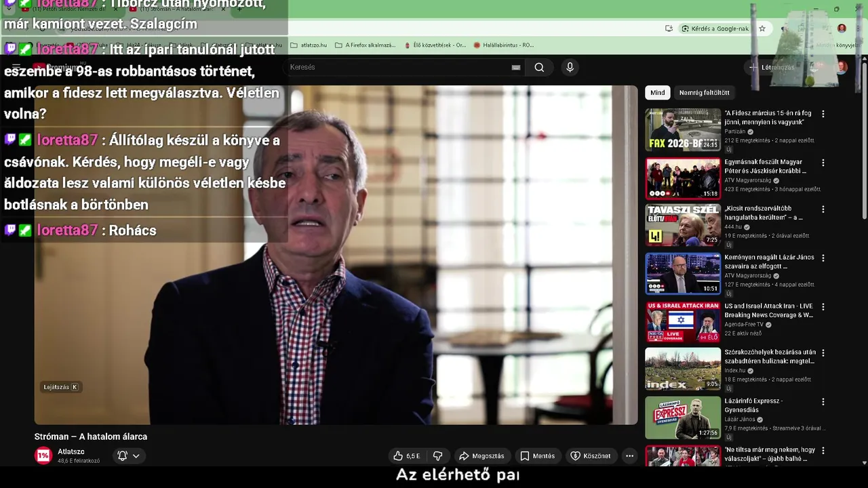The width and height of the screenshot is (868, 488).
Task: Open the US and Israel Attack Iran live thumbnail
Action: (683, 322)
